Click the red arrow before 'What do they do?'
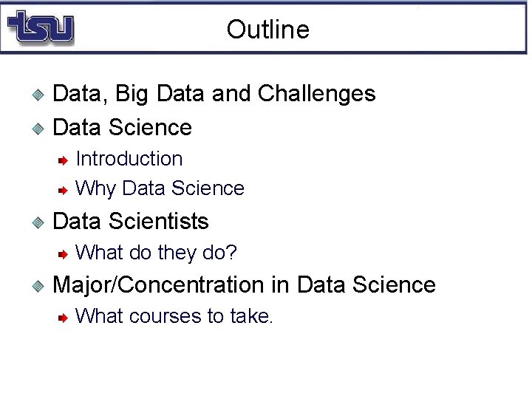Screen dimensions: 532x399 coord(64,254)
